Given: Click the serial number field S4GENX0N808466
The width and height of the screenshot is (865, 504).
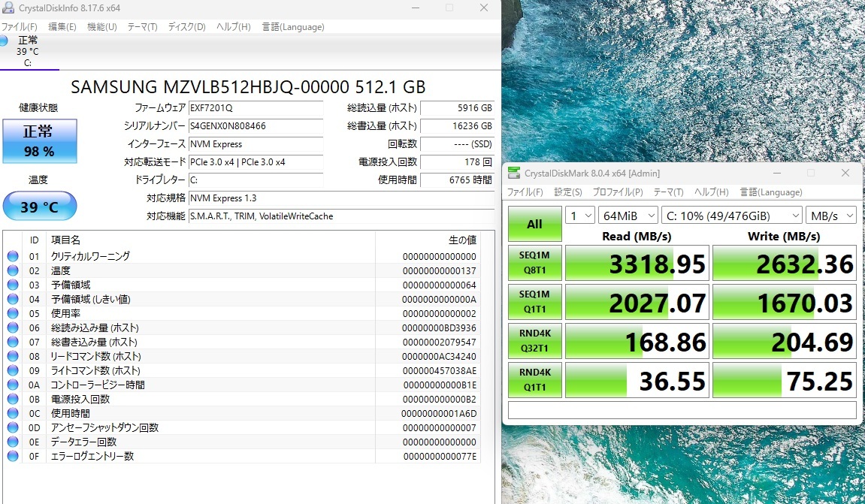Looking at the screenshot, I should pyautogui.click(x=256, y=126).
